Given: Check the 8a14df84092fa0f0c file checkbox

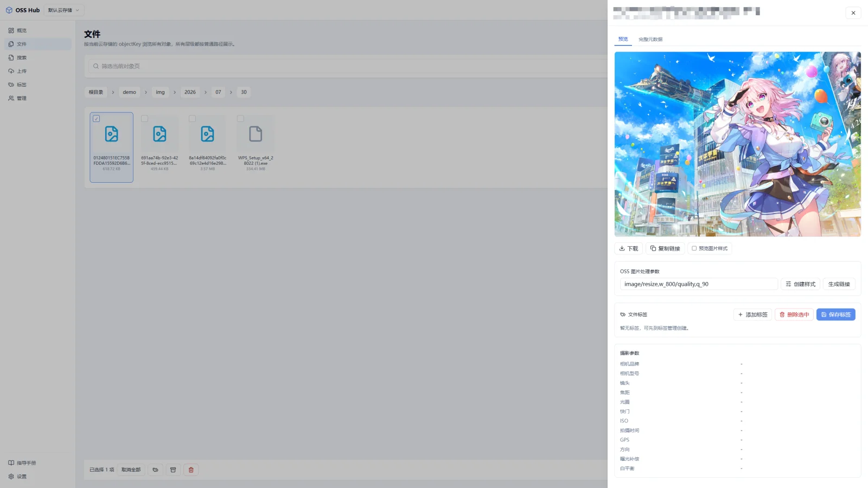Looking at the screenshot, I should pyautogui.click(x=192, y=119).
